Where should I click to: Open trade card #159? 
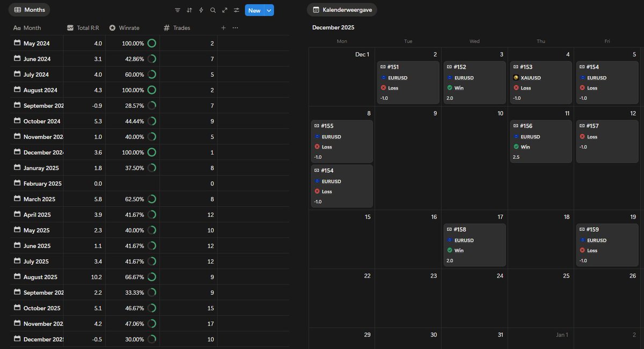click(608, 245)
